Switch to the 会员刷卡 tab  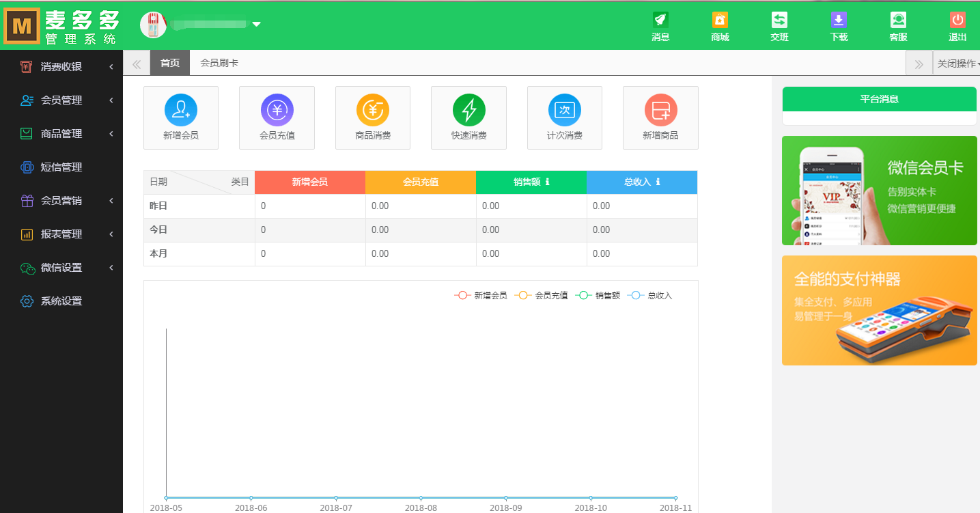tap(219, 63)
